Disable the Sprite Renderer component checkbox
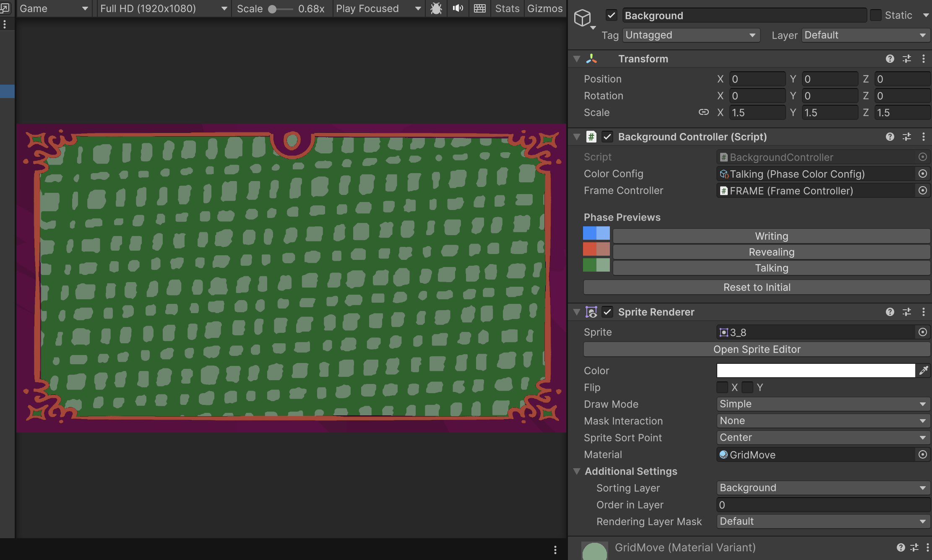The image size is (932, 560). point(607,312)
